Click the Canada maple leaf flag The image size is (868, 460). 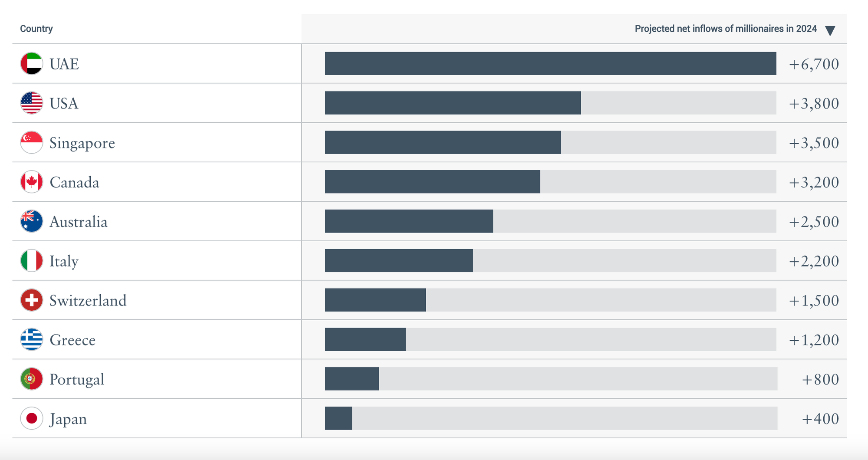coord(32,182)
